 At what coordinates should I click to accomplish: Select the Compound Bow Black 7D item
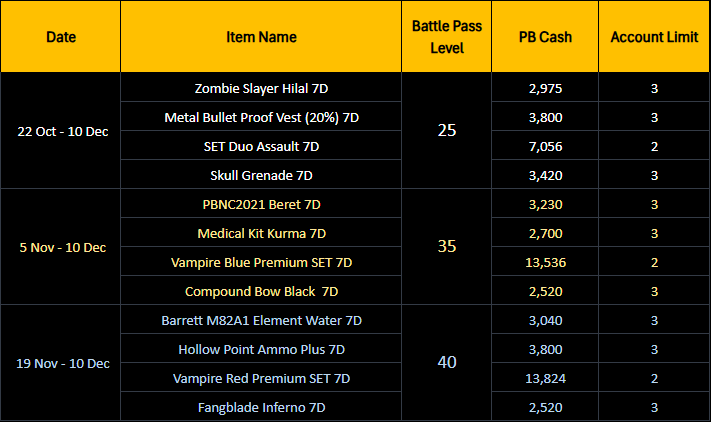[x=261, y=291]
